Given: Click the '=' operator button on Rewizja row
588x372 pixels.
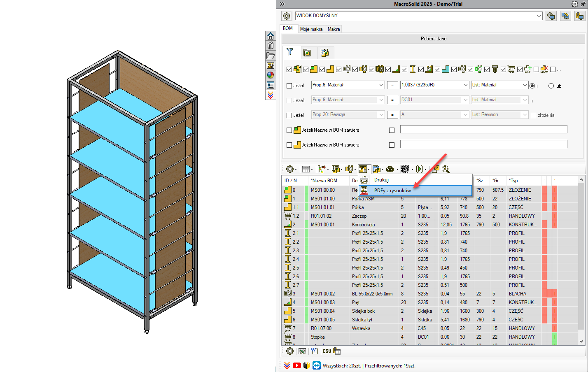Looking at the screenshot, I should [392, 115].
